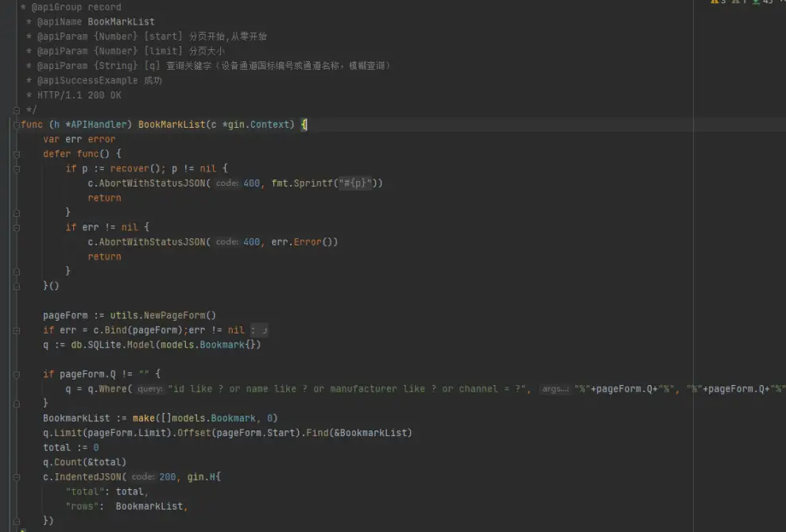
Task: Collapse the 'if p := recover()' block
Action: tap(16, 168)
